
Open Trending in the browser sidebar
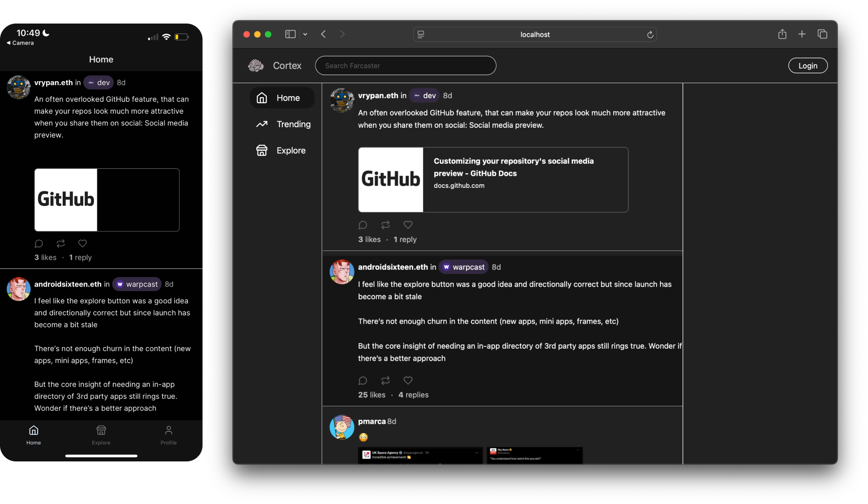tap(283, 124)
